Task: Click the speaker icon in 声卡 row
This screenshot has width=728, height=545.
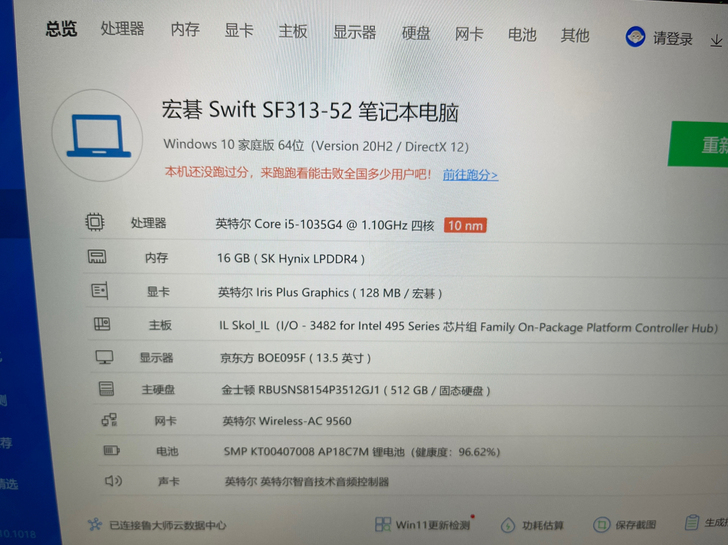Action: click(113, 481)
